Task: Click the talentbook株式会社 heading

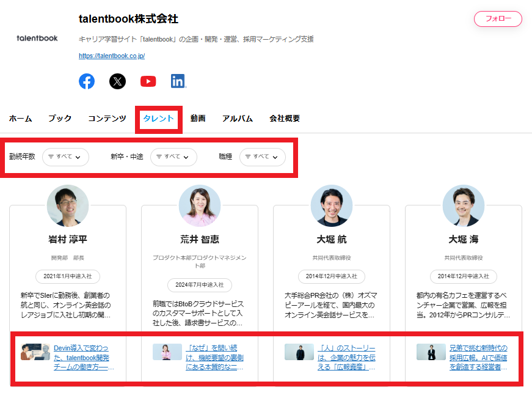Action: coord(129,19)
